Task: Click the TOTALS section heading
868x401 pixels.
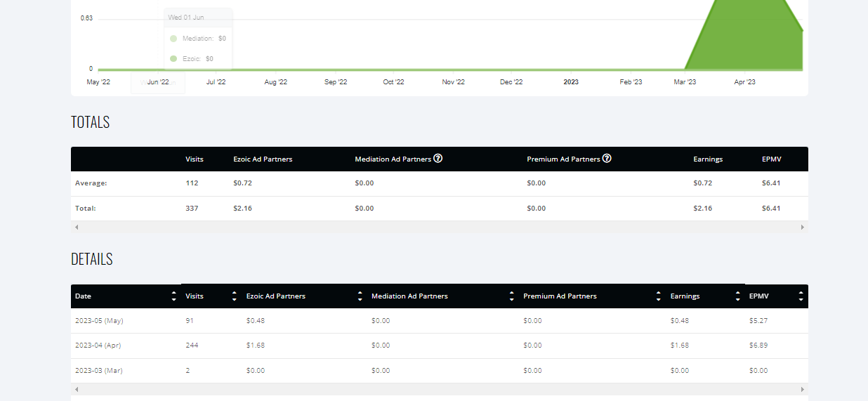Action: (x=91, y=122)
